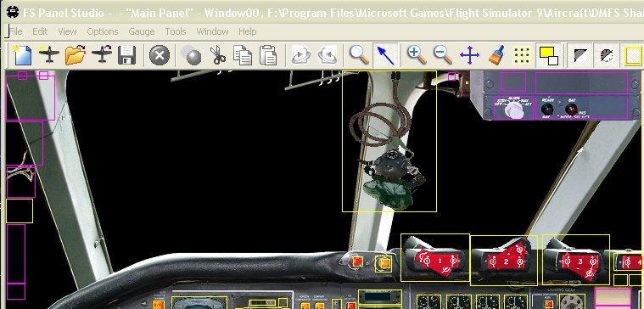Image resolution: width=644 pixels, height=309 pixels.
Task: Click the round gray X cancel icon
Action: pos(160,55)
